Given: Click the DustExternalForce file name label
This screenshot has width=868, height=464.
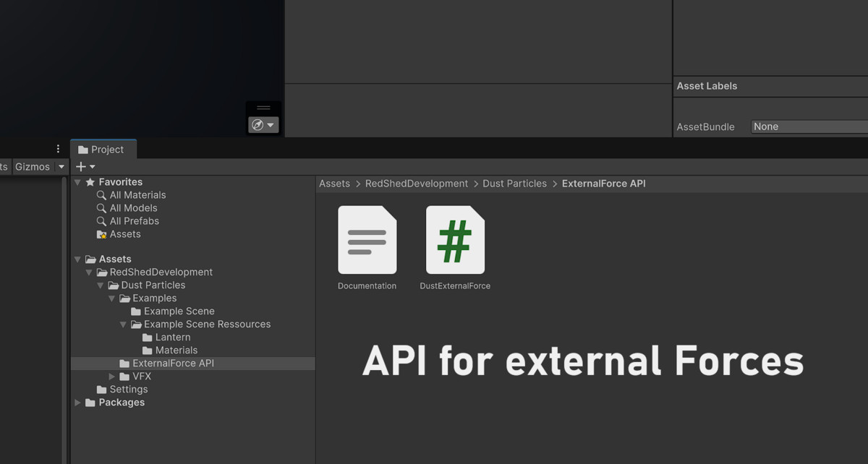Looking at the screenshot, I should [x=455, y=285].
